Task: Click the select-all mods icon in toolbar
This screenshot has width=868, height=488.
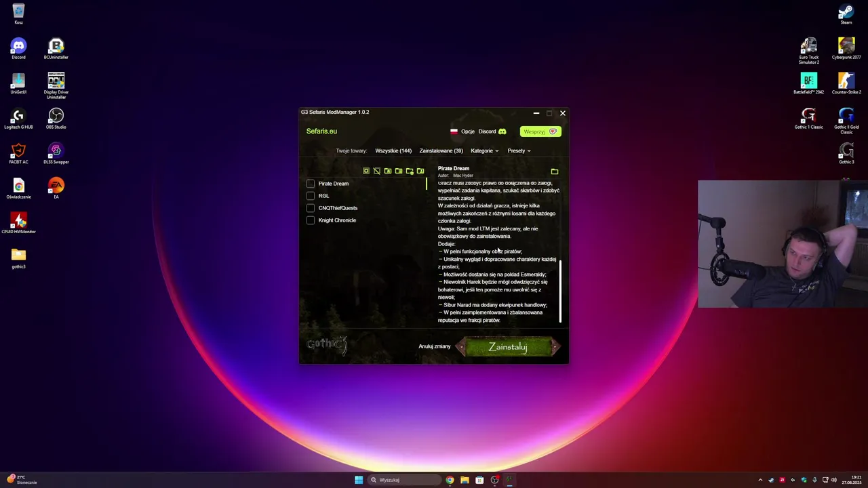Action: pyautogui.click(x=366, y=171)
